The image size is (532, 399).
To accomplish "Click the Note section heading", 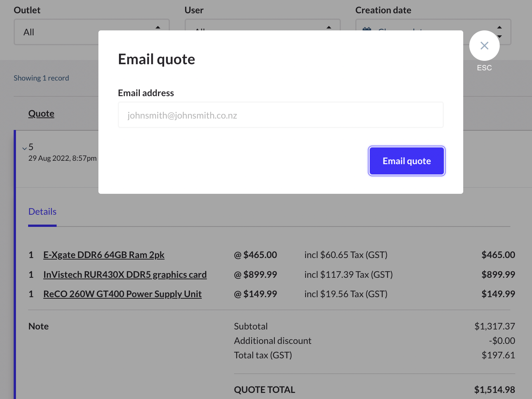I will (38, 326).
